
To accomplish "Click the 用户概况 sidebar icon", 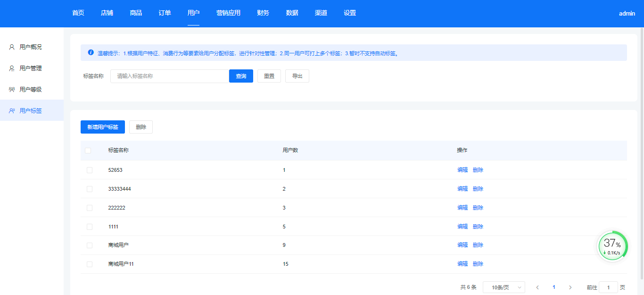I will click(12, 47).
